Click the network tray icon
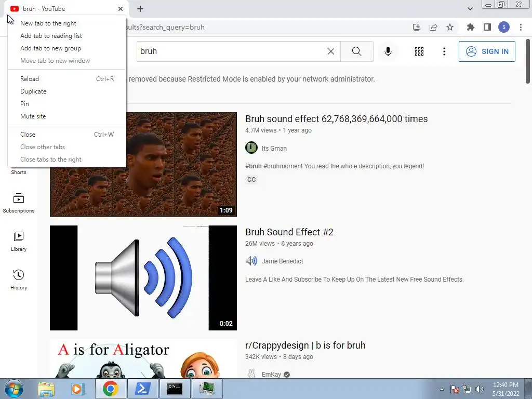 pyautogui.click(x=467, y=389)
